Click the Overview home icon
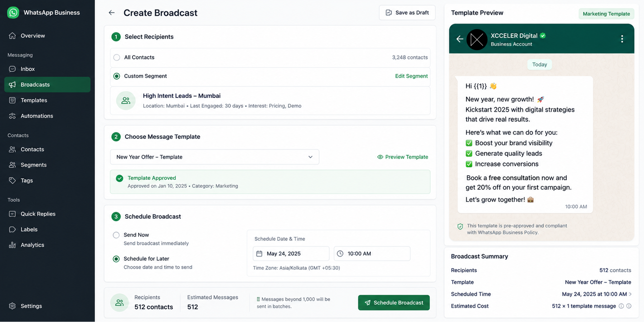 tap(12, 36)
